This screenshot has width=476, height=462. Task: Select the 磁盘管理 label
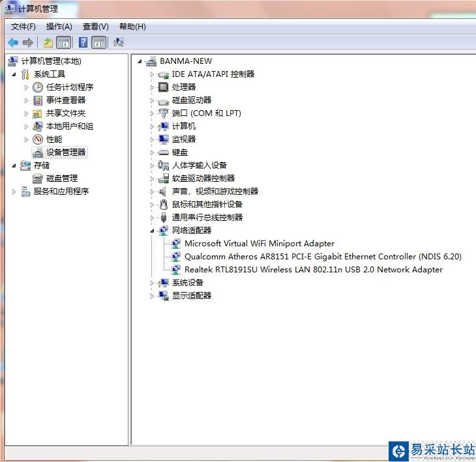(x=62, y=179)
